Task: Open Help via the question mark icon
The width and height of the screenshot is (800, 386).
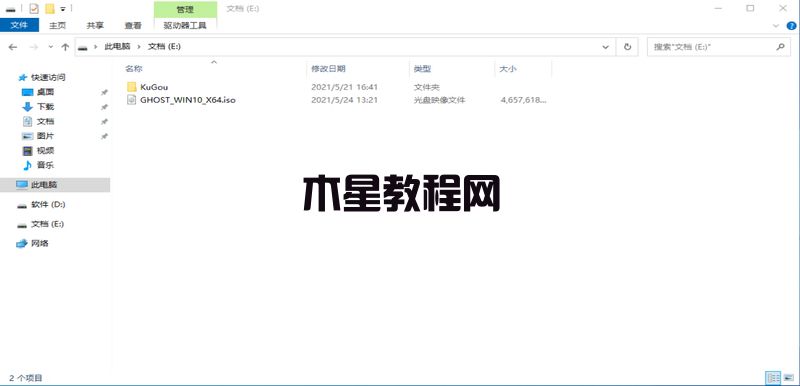Action: coord(791,25)
